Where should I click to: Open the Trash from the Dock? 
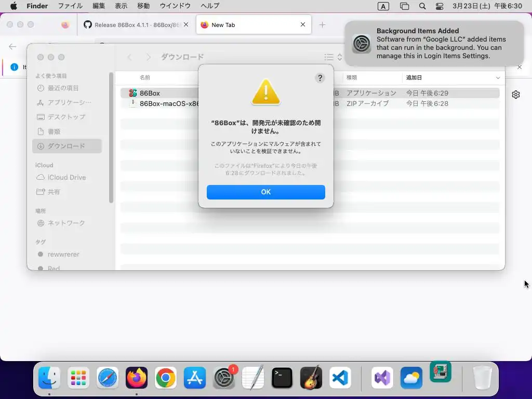482,378
